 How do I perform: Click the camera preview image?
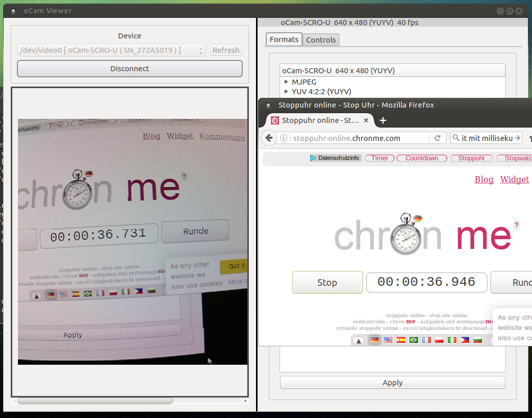point(133,242)
